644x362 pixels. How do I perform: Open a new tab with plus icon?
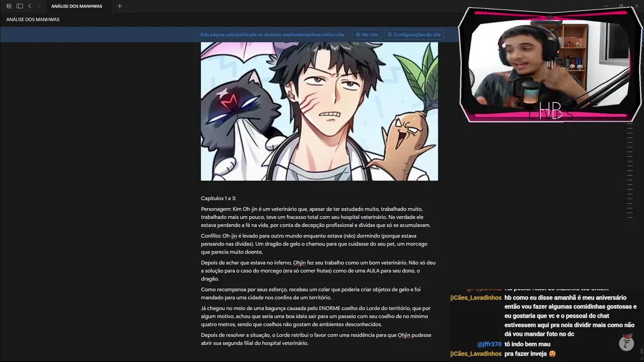[x=120, y=6]
